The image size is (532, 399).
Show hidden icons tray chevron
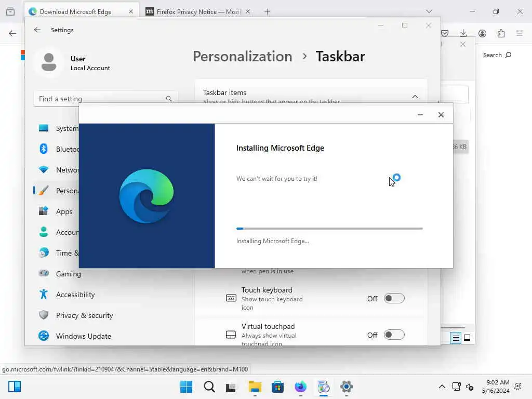point(442,387)
